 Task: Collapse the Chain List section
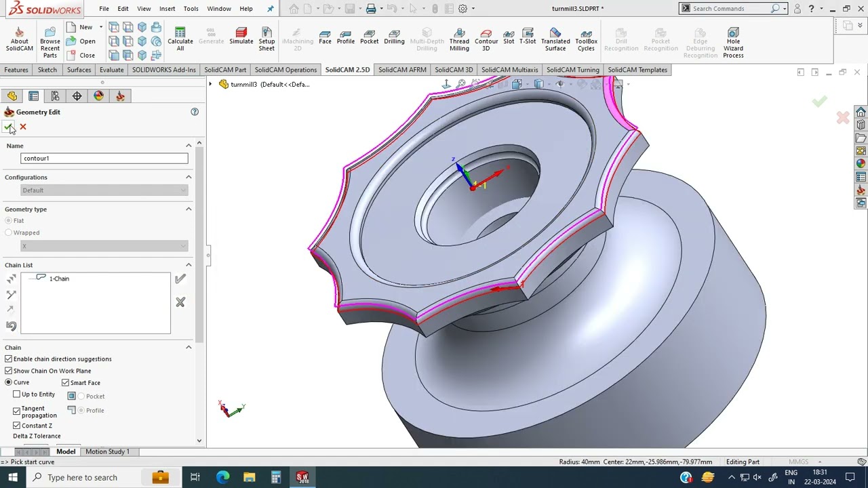point(189,265)
